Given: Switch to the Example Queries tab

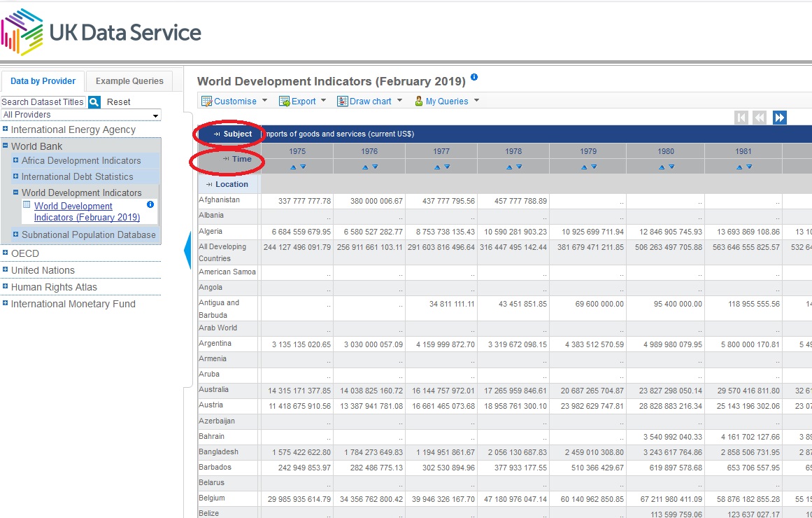Looking at the screenshot, I should tap(129, 80).
